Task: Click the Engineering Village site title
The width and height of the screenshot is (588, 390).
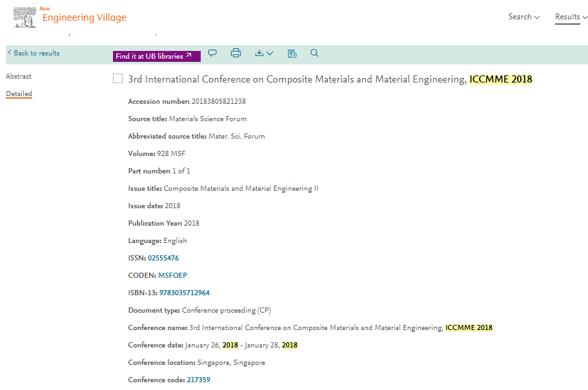Action: click(85, 17)
